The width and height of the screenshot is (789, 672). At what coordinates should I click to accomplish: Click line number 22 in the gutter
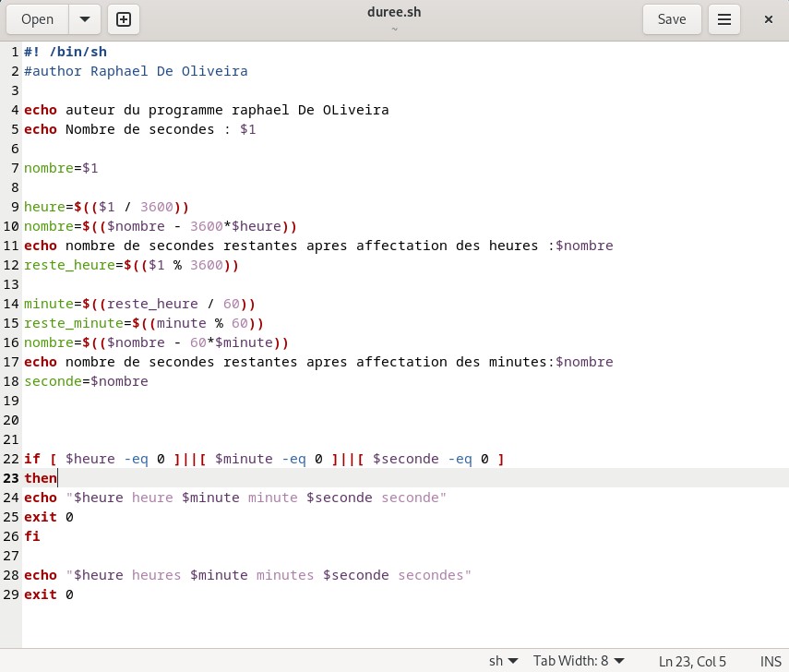point(11,459)
